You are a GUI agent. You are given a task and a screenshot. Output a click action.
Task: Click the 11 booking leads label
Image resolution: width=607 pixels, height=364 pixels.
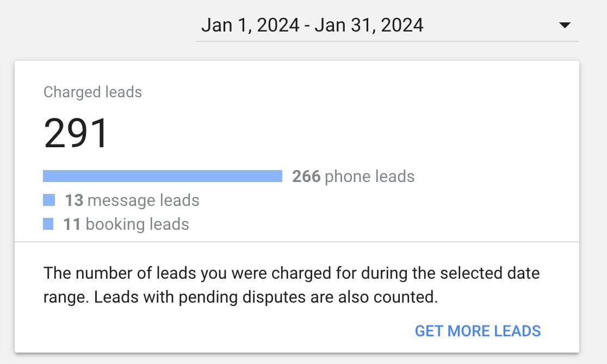coord(126,224)
